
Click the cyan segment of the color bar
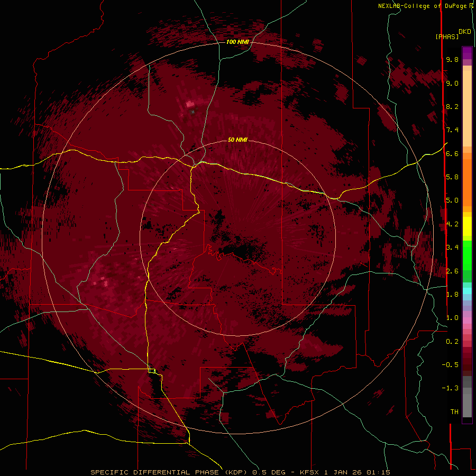[467, 291]
